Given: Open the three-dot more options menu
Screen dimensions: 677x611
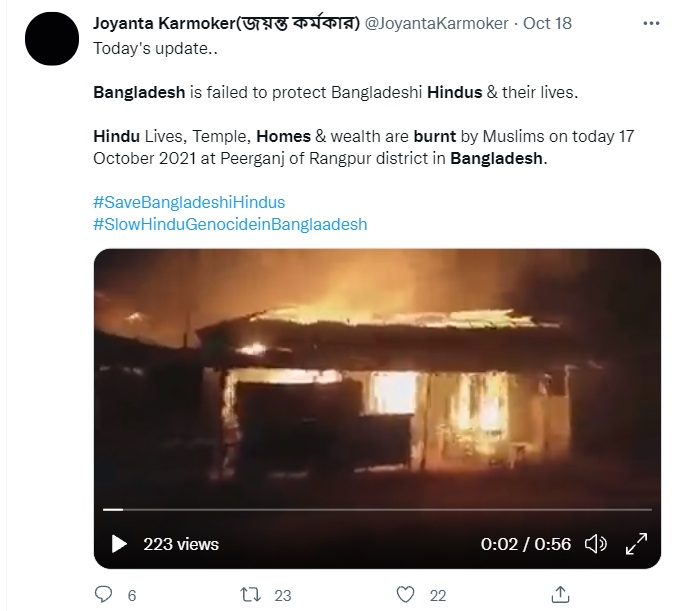Looking at the screenshot, I should click(x=651, y=23).
